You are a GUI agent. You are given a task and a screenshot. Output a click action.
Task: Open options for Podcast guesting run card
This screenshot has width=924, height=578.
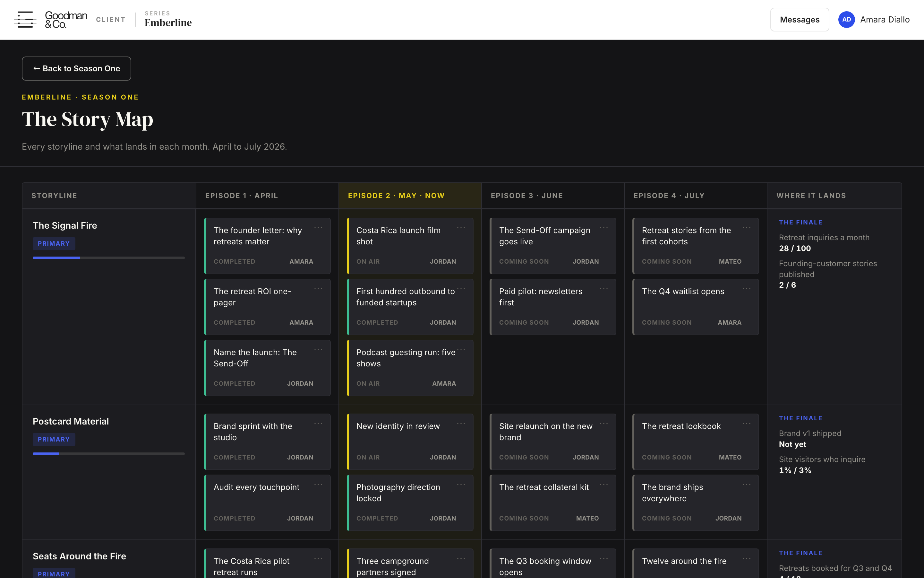461,350
